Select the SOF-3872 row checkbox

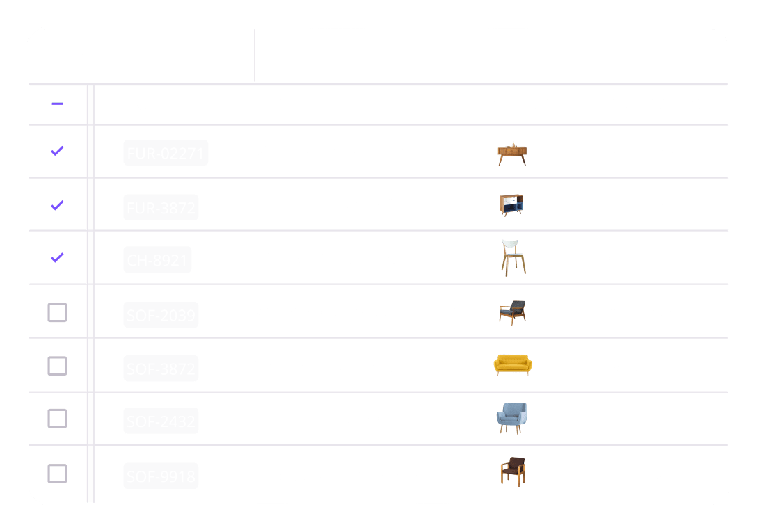click(57, 366)
